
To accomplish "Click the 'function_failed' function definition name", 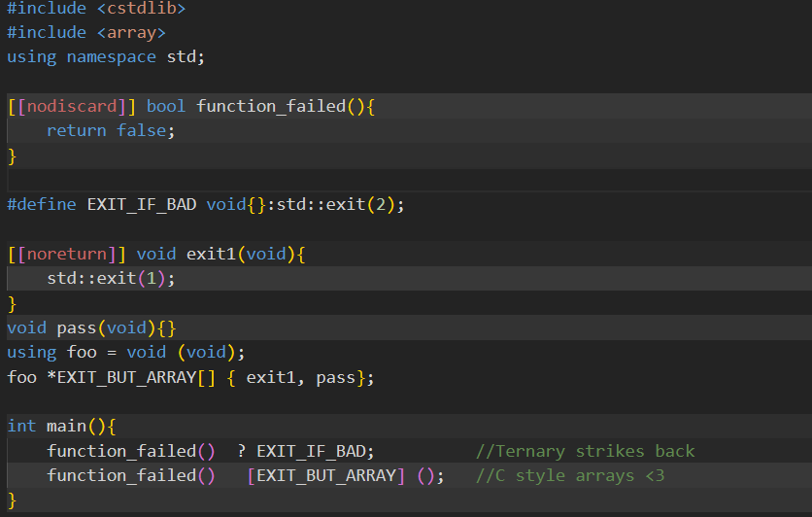I will pyautogui.click(x=271, y=106).
